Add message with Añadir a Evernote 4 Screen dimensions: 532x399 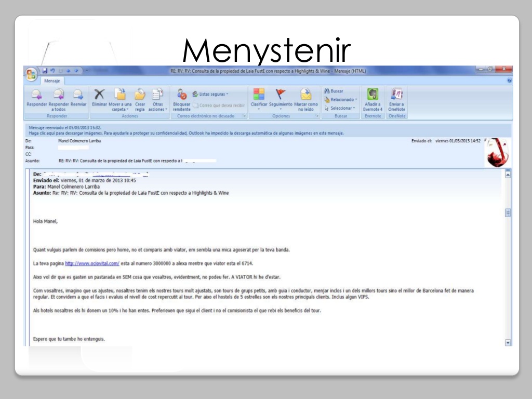tap(373, 100)
